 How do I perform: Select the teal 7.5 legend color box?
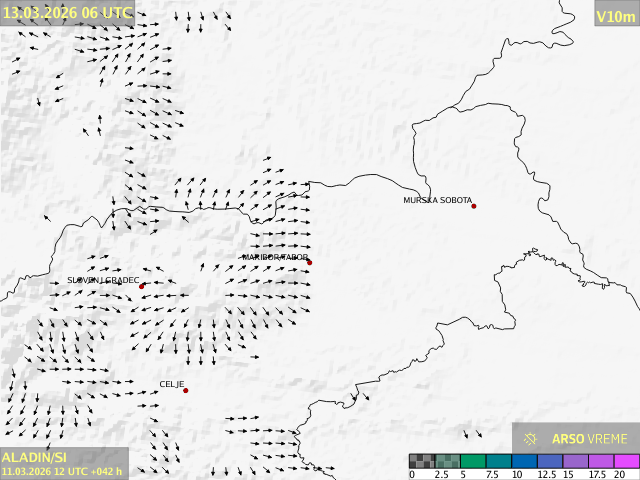coord(499,462)
